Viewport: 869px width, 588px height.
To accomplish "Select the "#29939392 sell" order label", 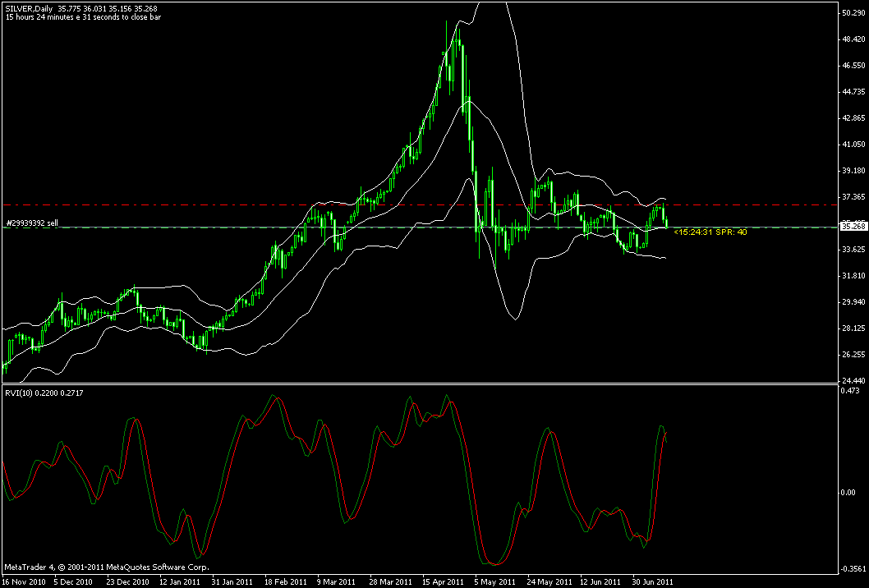I will coord(31,223).
